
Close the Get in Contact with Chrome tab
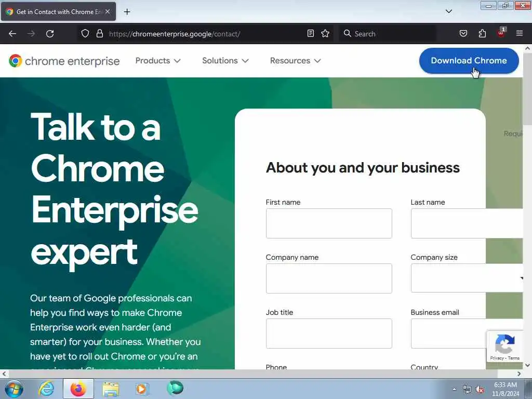pyautogui.click(x=108, y=11)
